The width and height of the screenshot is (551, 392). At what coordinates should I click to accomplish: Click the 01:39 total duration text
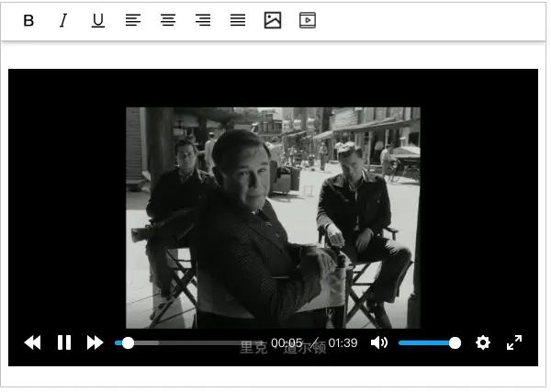pos(343,342)
